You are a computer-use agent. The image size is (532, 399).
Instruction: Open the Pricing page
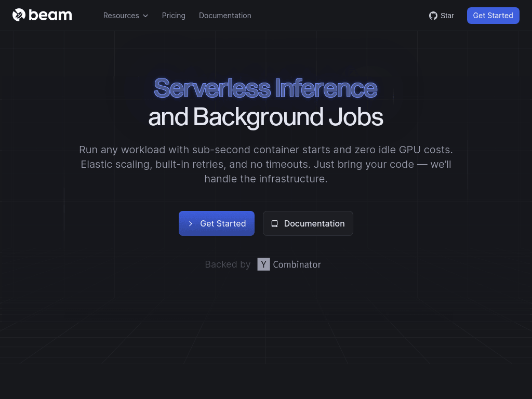point(174,16)
